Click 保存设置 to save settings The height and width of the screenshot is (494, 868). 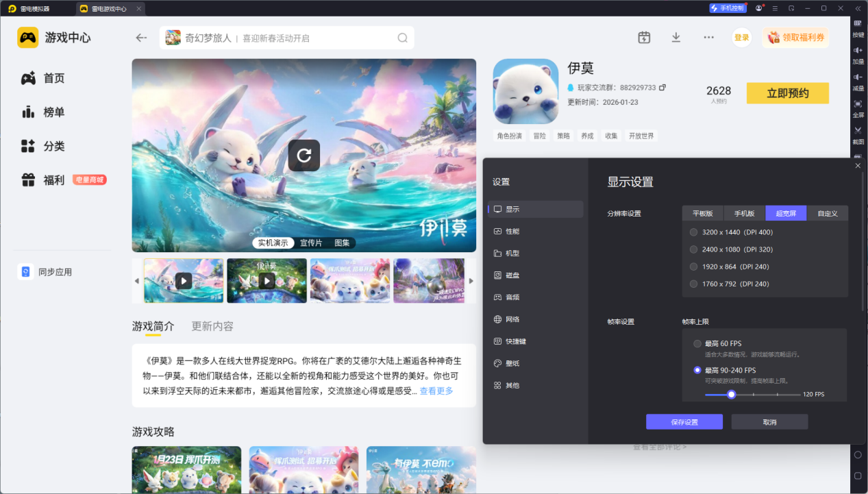point(684,422)
